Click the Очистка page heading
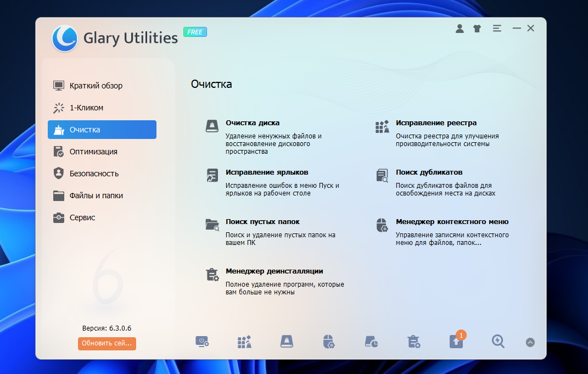 point(211,84)
